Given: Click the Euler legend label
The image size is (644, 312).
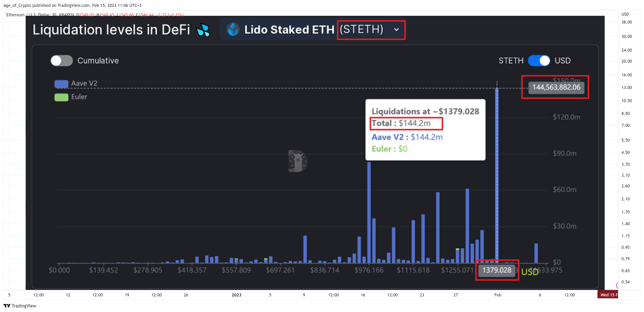Looking at the screenshot, I should tap(79, 97).
